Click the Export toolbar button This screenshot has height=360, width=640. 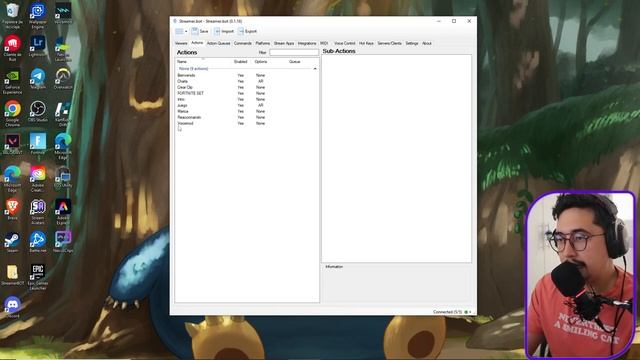pos(247,31)
